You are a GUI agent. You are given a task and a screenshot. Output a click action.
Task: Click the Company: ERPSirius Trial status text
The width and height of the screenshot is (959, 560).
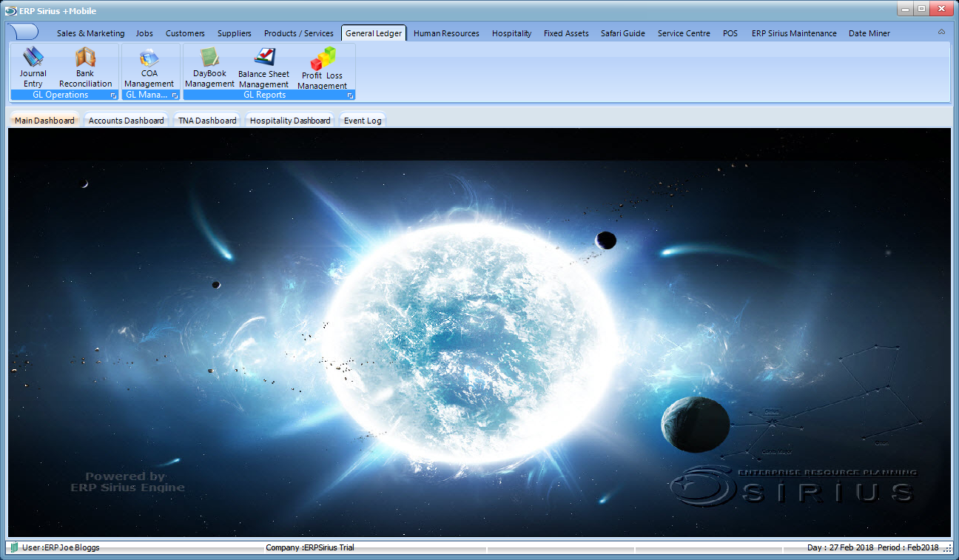coord(309,547)
